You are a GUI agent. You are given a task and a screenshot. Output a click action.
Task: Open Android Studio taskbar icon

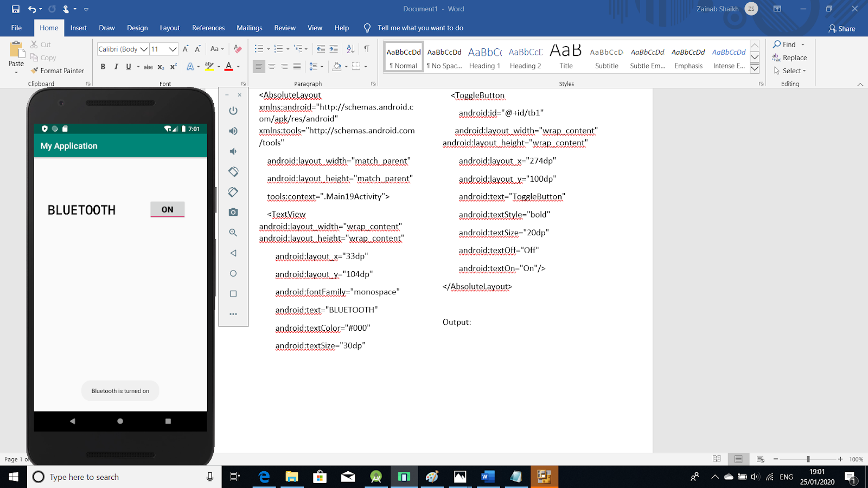click(x=376, y=477)
